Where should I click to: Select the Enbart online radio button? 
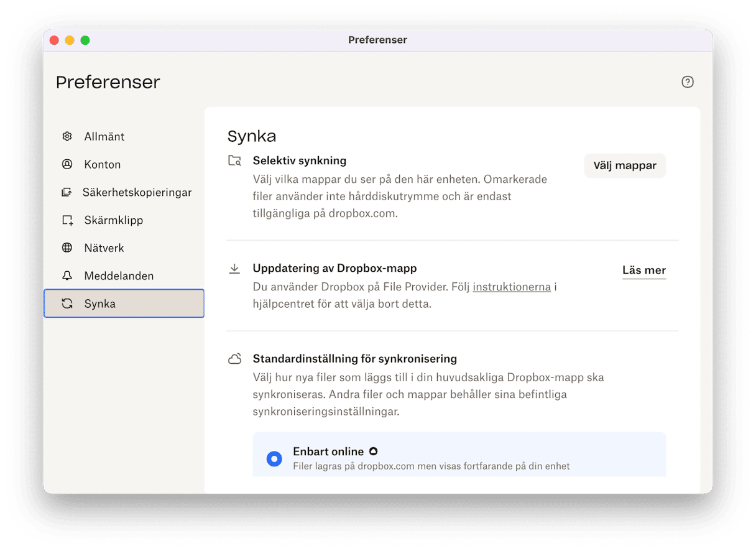[274, 459]
